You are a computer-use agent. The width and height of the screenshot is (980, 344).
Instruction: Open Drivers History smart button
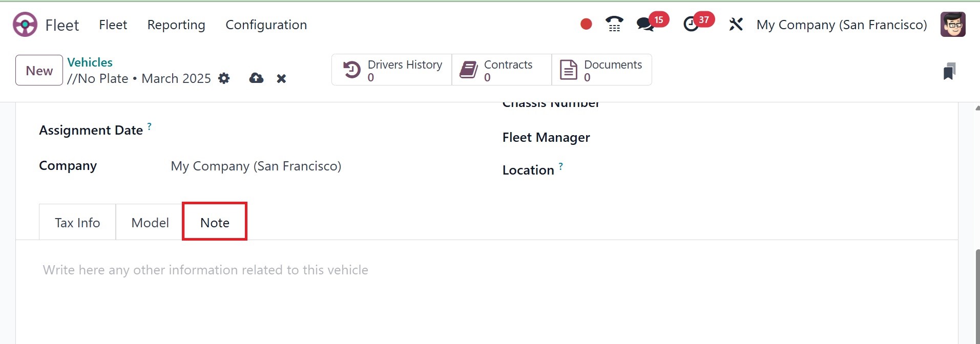[x=392, y=70]
